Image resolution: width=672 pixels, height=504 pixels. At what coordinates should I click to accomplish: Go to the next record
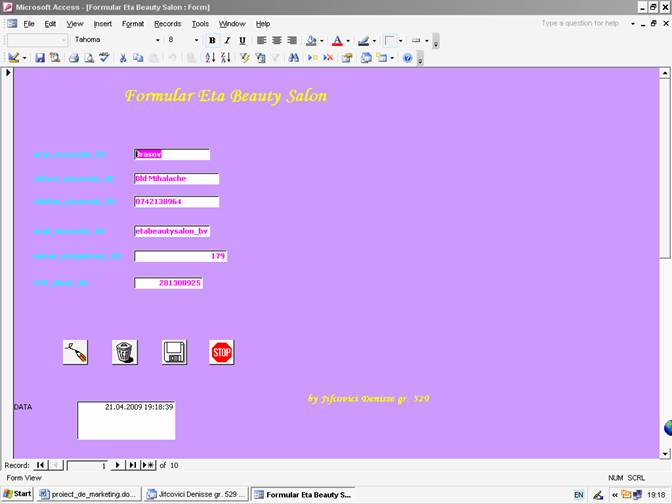click(x=117, y=465)
